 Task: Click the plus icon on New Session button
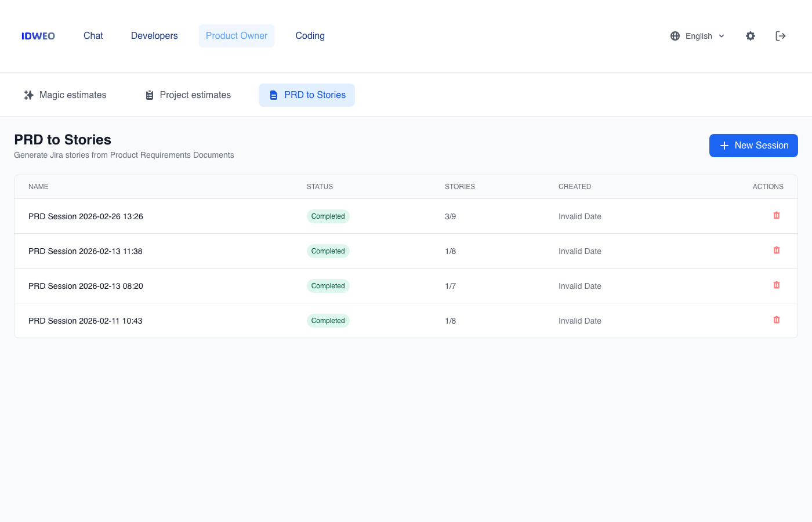click(x=724, y=146)
